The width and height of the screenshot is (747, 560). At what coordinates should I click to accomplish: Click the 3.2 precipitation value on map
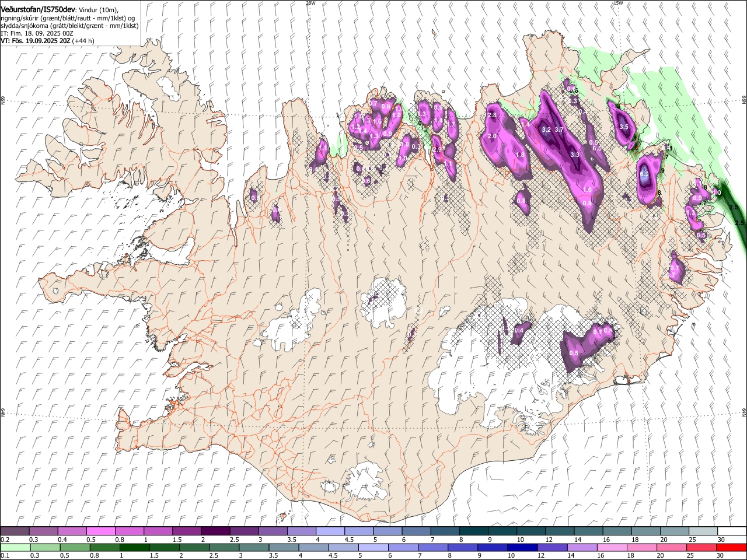546,129
